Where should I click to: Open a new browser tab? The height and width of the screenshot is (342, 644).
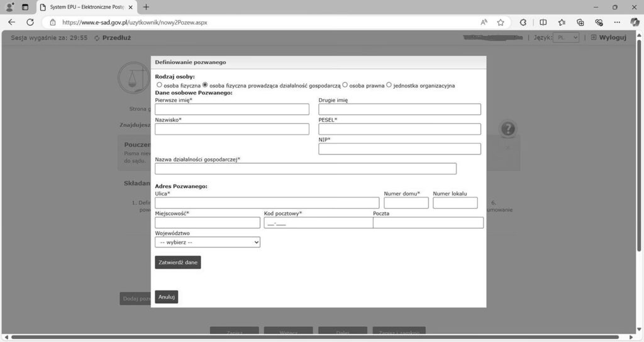pyautogui.click(x=146, y=7)
